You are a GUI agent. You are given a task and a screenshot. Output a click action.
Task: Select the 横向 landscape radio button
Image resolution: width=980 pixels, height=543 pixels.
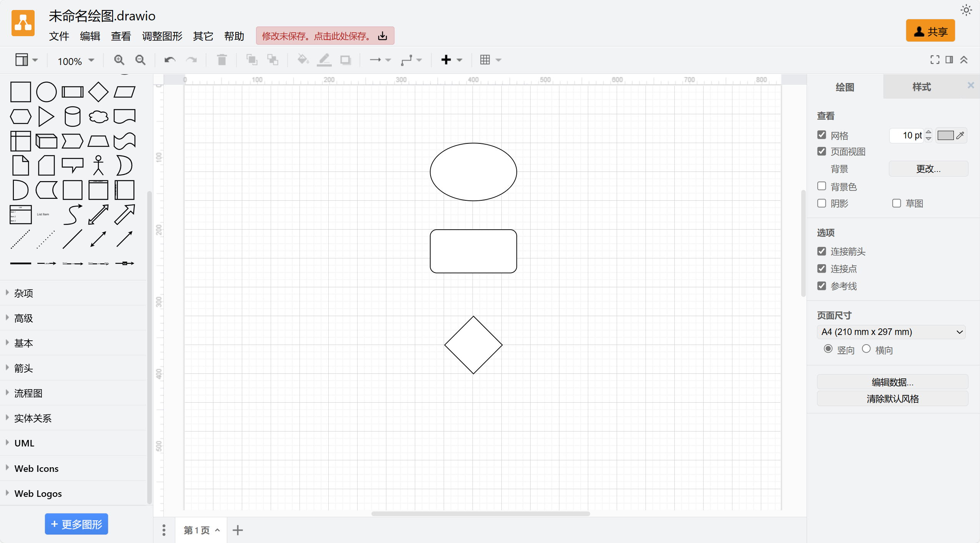point(866,349)
